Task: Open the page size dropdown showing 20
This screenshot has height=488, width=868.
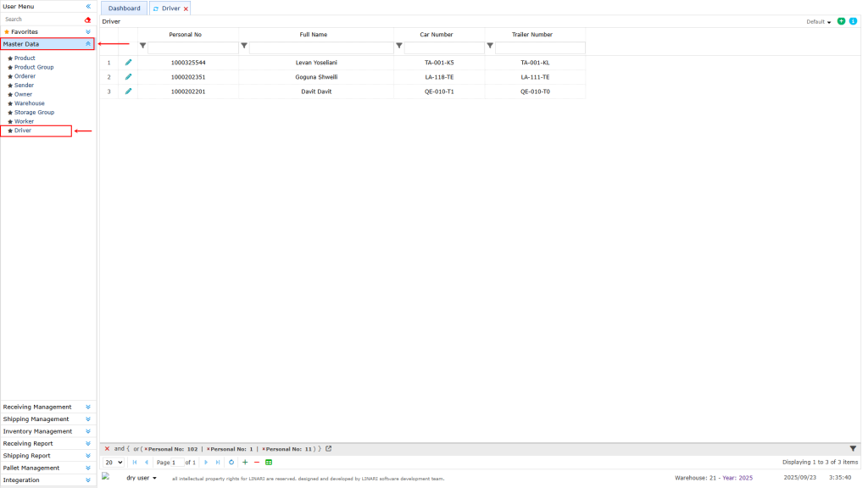Action: [113, 462]
